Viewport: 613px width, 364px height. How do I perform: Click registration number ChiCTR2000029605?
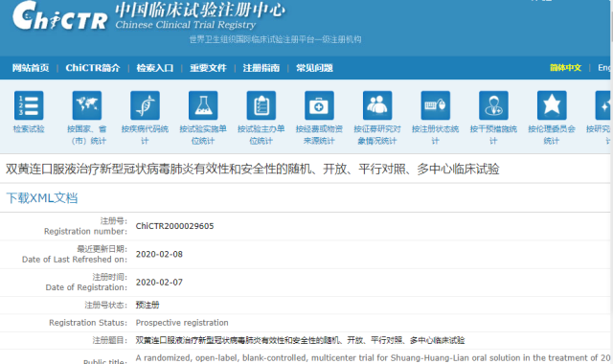click(x=174, y=226)
